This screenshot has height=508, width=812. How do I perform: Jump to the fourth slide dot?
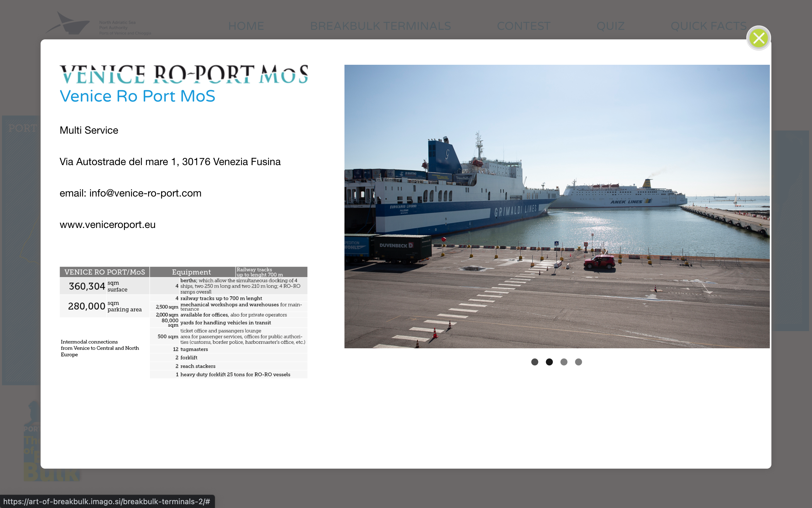coord(579,362)
